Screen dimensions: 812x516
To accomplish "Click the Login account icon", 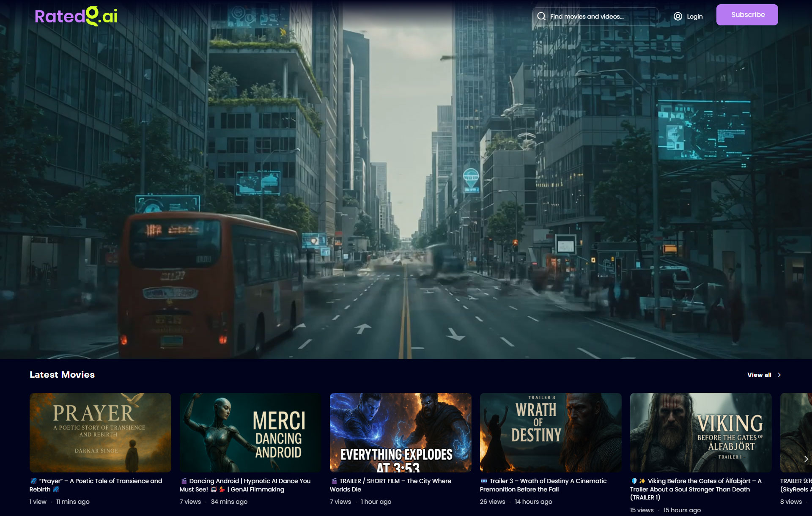I will tap(677, 16).
